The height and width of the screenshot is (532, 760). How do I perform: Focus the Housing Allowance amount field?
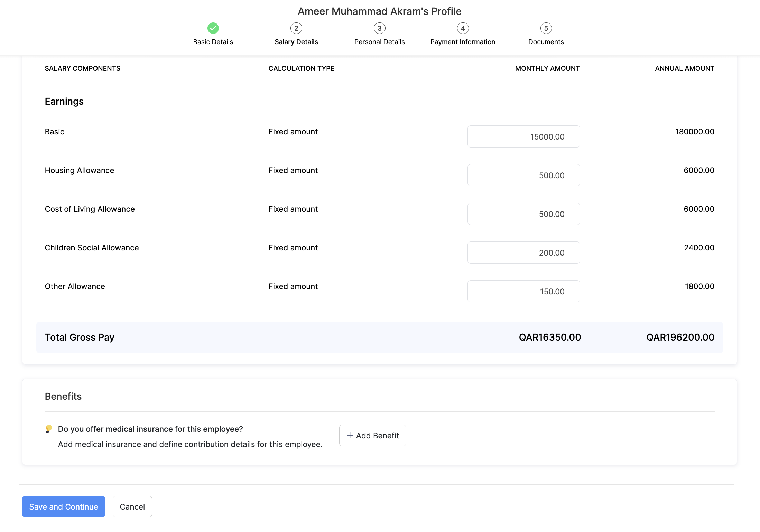[x=523, y=175]
